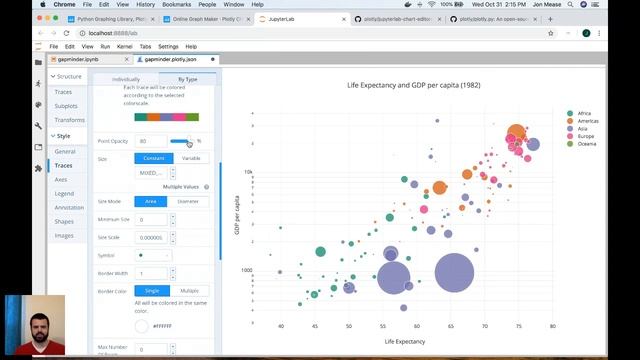Toggle Americas trace in legend
The width and height of the screenshot is (640, 360).
click(x=583, y=121)
